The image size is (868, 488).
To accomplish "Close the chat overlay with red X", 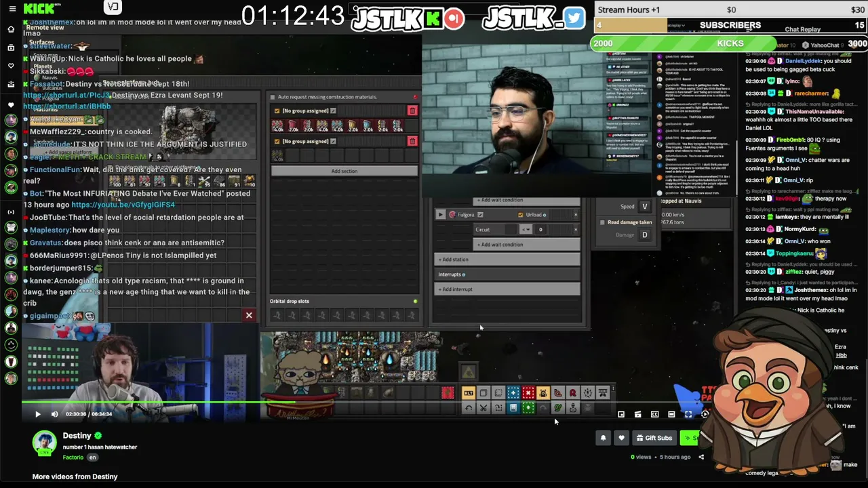I will tap(249, 315).
